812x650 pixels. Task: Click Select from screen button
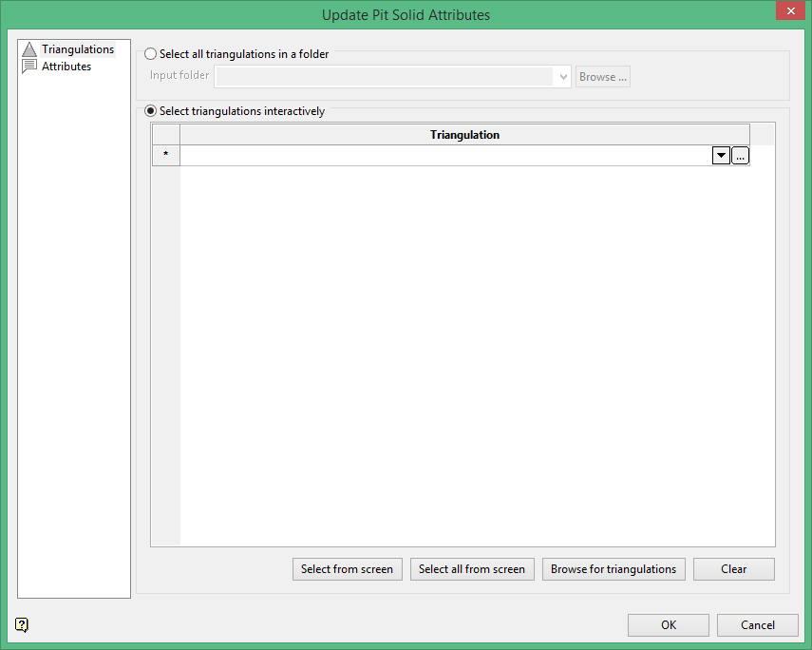click(347, 569)
